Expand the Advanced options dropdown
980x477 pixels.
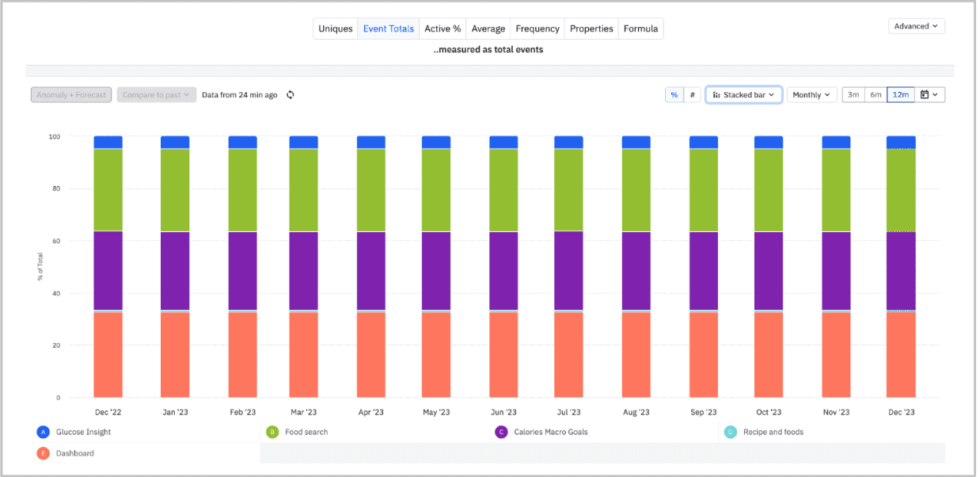pyautogui.click(x=916, y=25)
